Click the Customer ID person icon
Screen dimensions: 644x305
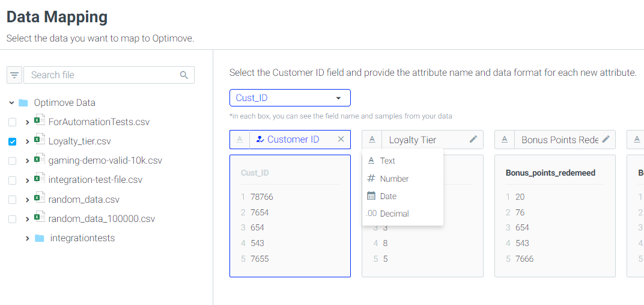(260, 140)
